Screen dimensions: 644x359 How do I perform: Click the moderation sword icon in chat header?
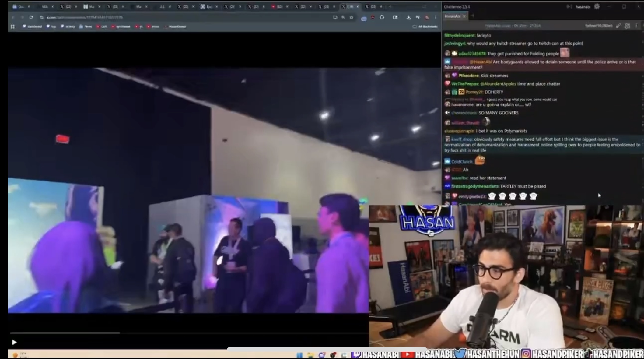(x=618, y=26)
